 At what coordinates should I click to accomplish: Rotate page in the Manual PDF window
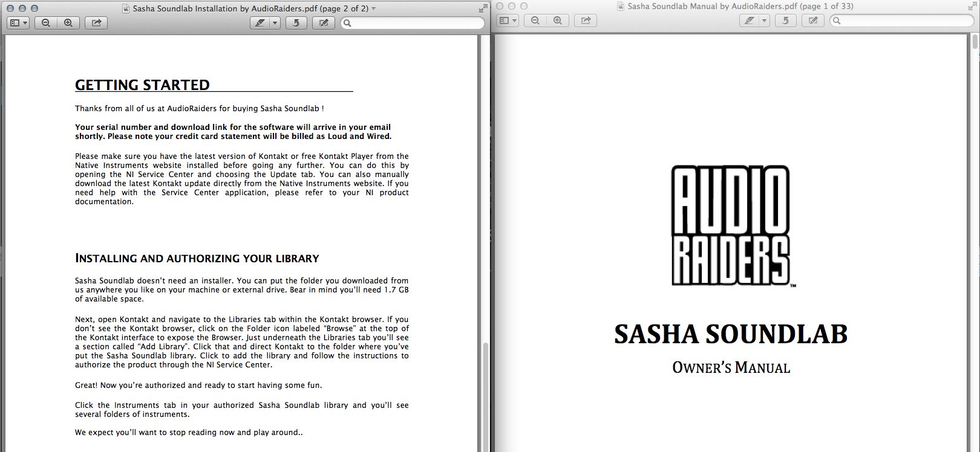785,21
